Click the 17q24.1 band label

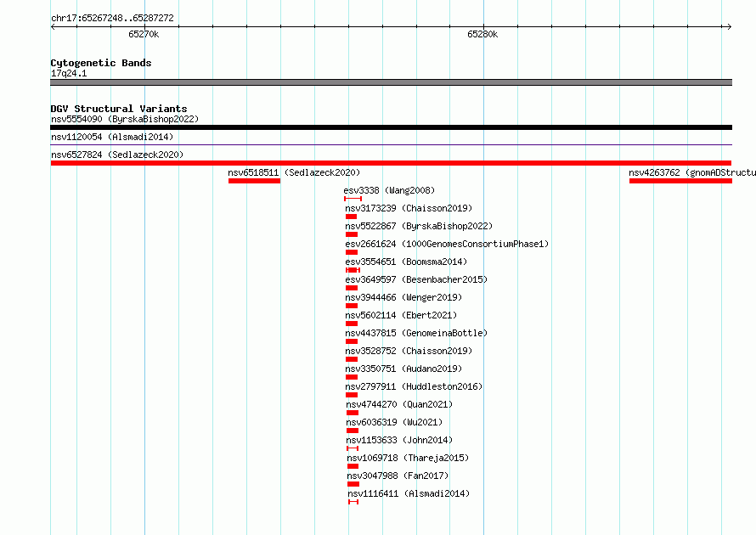coord(69,73)
